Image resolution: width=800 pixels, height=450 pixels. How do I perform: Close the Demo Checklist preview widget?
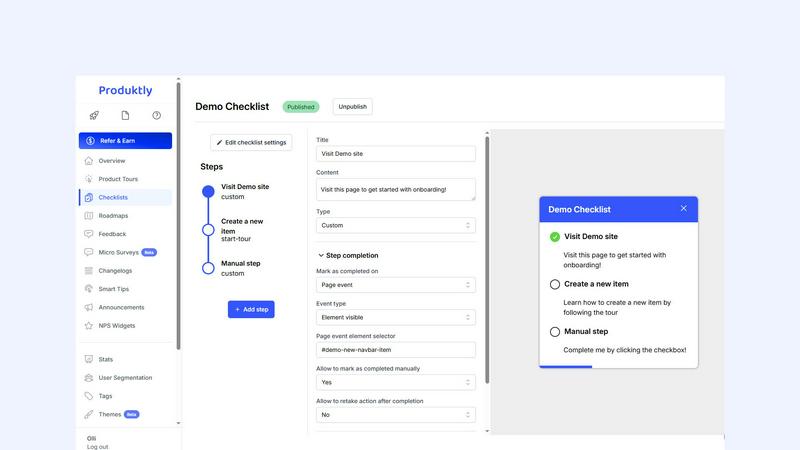tap(684, 208)
